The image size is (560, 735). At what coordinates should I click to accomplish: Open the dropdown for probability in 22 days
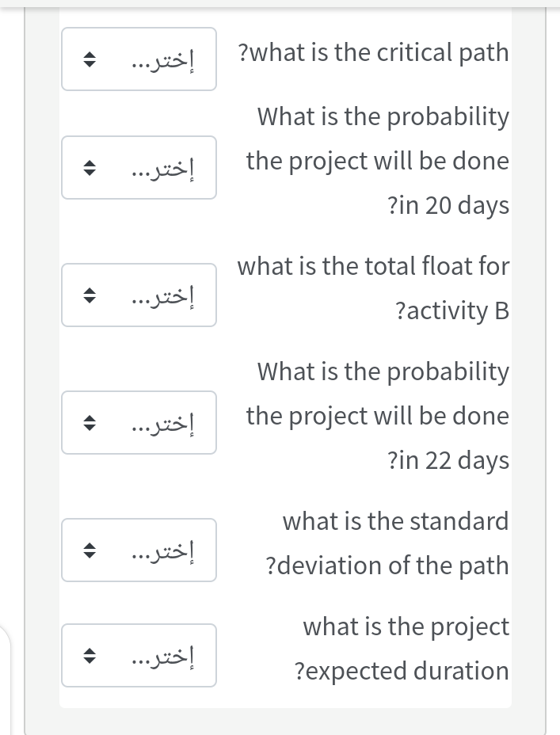tap(139, 422)
